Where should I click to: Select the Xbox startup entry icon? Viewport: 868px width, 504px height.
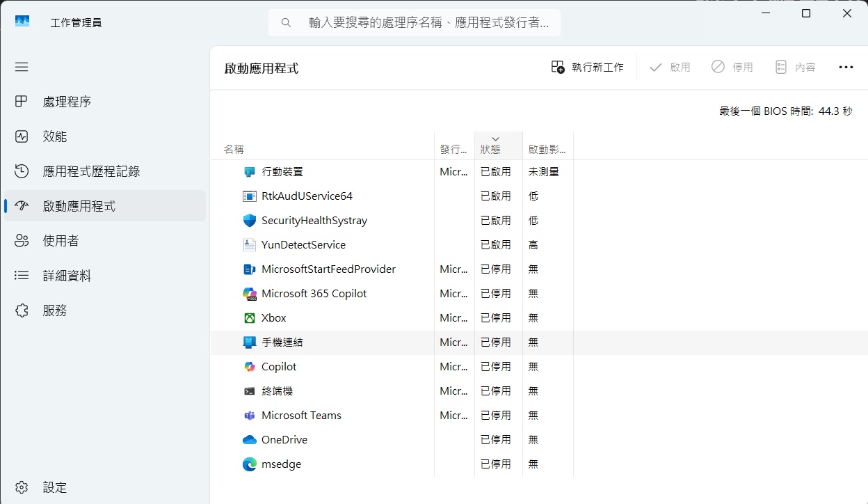pos(250,318)
